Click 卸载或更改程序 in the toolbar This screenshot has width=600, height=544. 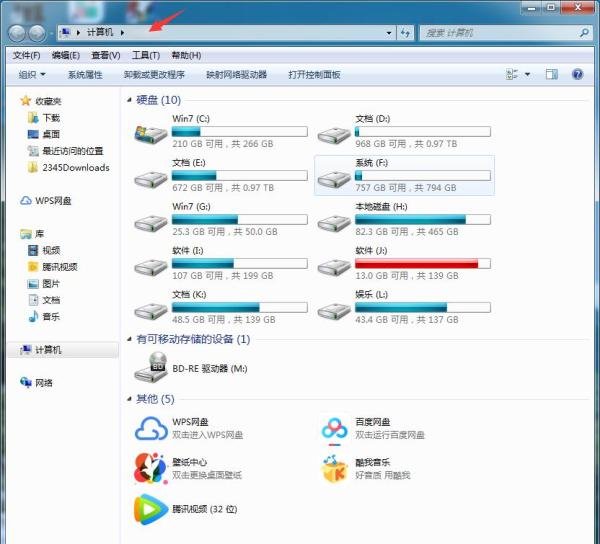[x=154, y=75]
